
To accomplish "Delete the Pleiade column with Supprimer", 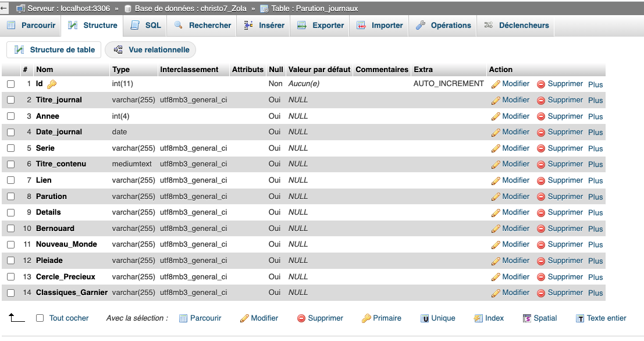I will tap(564, 261).
